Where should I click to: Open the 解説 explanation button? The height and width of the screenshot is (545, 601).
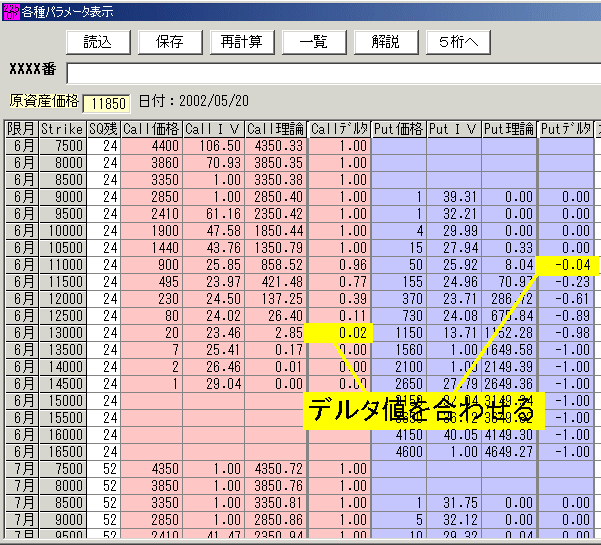[x=386, y=42]
